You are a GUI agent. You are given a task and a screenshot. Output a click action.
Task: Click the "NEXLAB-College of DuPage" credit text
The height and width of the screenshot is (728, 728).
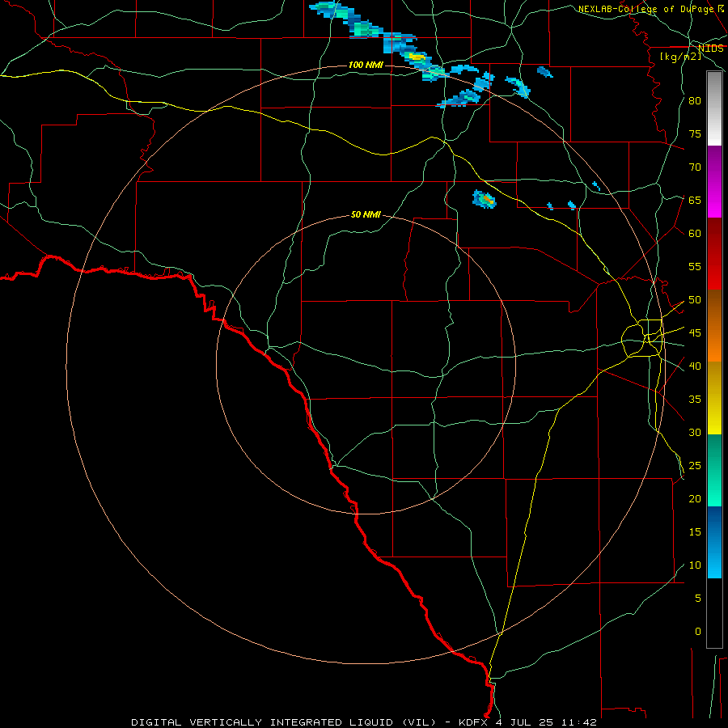645,9
